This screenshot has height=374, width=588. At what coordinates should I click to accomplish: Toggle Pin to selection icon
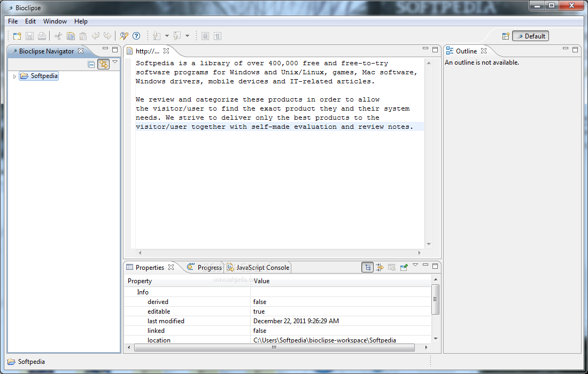(x=404, y=268)
